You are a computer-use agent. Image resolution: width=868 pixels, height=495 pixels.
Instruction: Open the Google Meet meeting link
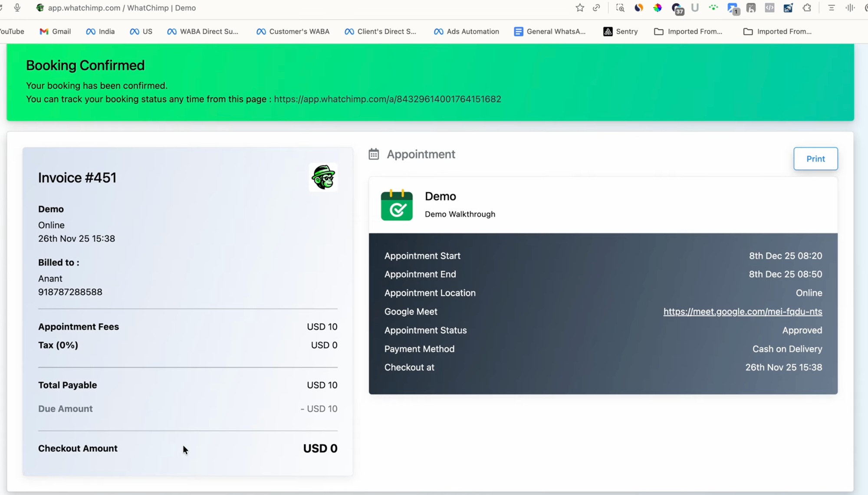point(743,311)
